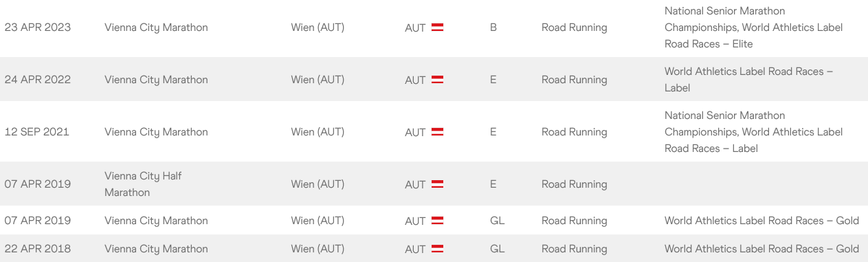Click Road Running in the 12 SEP 2021 row
The image size is (868, 262).
tap(575, 132)
